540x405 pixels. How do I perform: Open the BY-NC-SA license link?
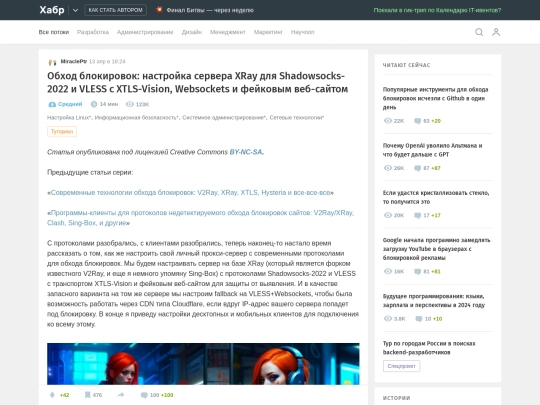click(x=246, y=152)
